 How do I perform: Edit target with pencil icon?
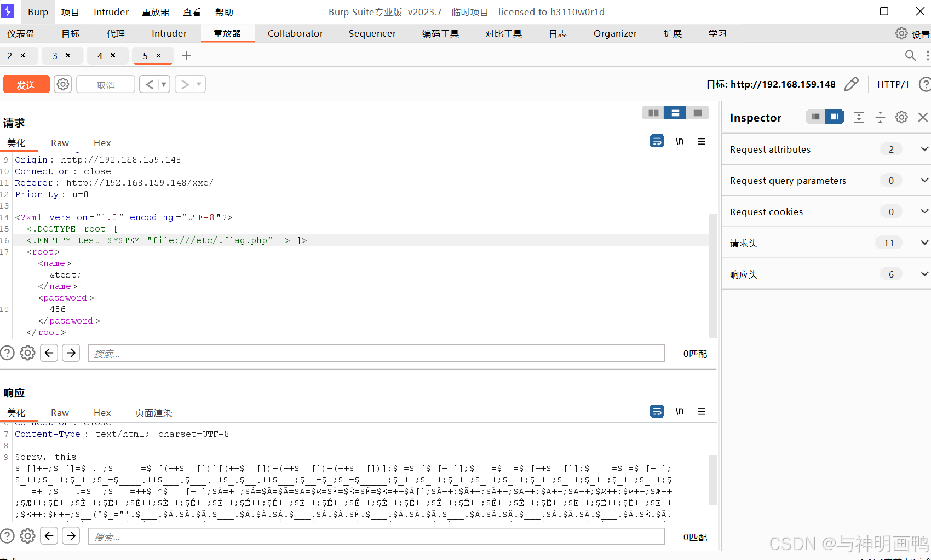[x=851, y=84]
